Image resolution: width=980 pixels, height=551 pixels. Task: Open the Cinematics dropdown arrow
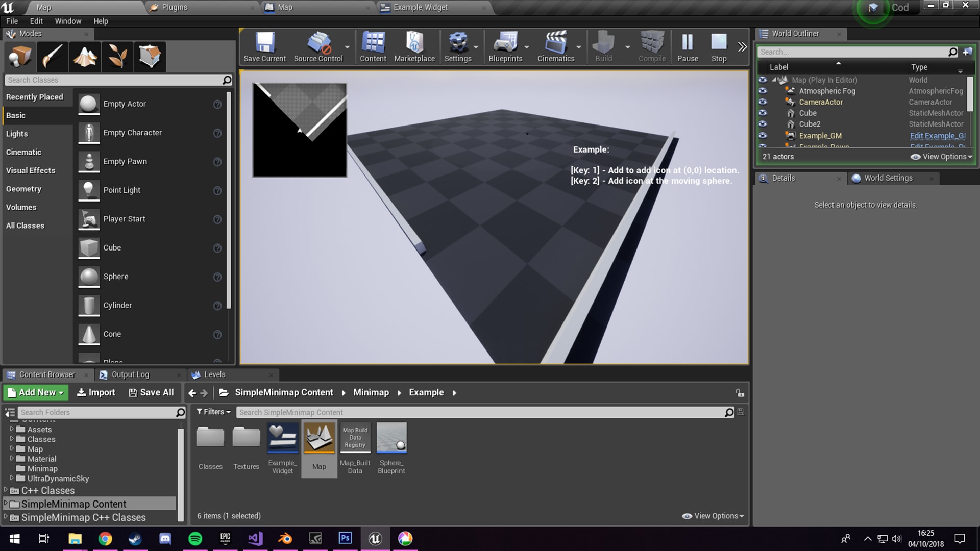[x=579, y=47]
